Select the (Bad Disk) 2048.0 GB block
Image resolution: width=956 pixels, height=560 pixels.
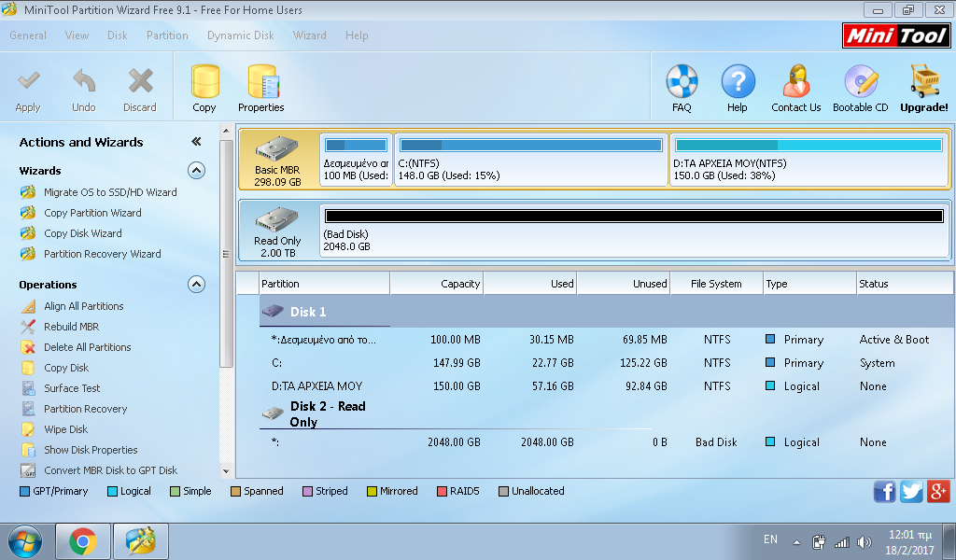(x=634, y=231)
